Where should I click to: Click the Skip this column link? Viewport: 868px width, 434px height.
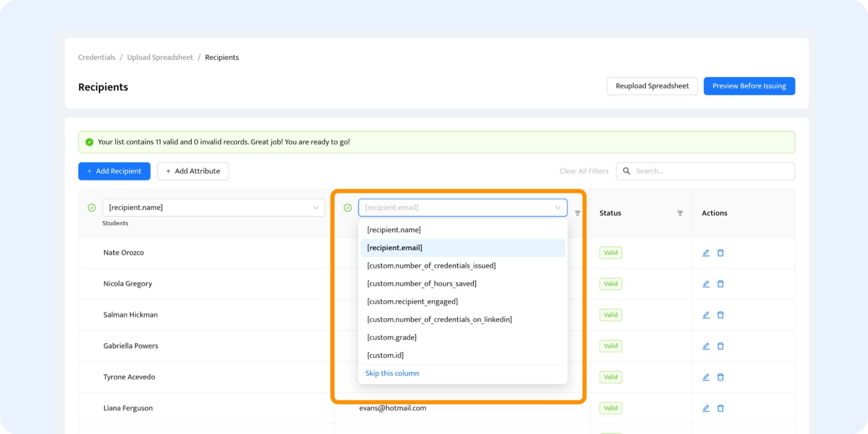tap(392, 373)
